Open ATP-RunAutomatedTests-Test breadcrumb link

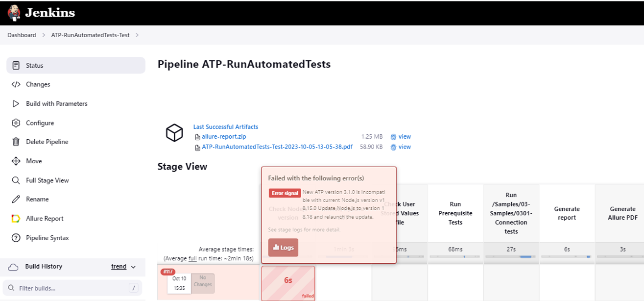click(91, 35)
